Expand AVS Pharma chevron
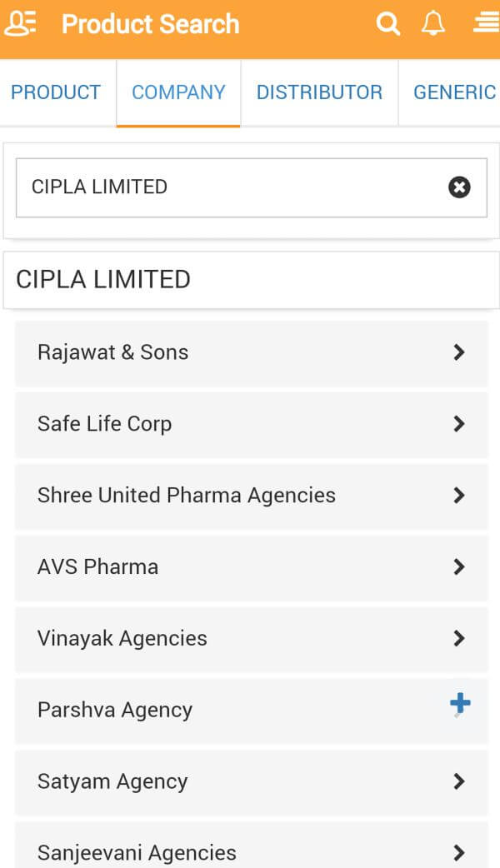The image size is (500, 868). (458, 567)
